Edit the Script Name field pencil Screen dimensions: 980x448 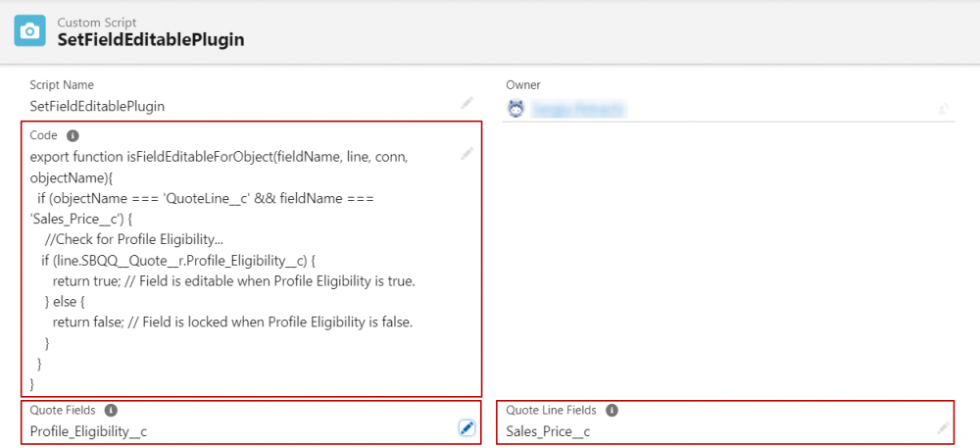pos(466,103)
